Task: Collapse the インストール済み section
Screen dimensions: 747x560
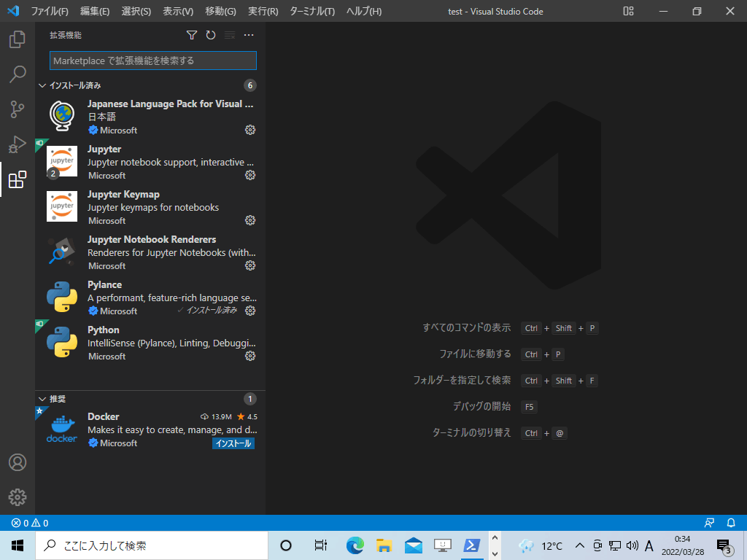Action: (42, 86)
